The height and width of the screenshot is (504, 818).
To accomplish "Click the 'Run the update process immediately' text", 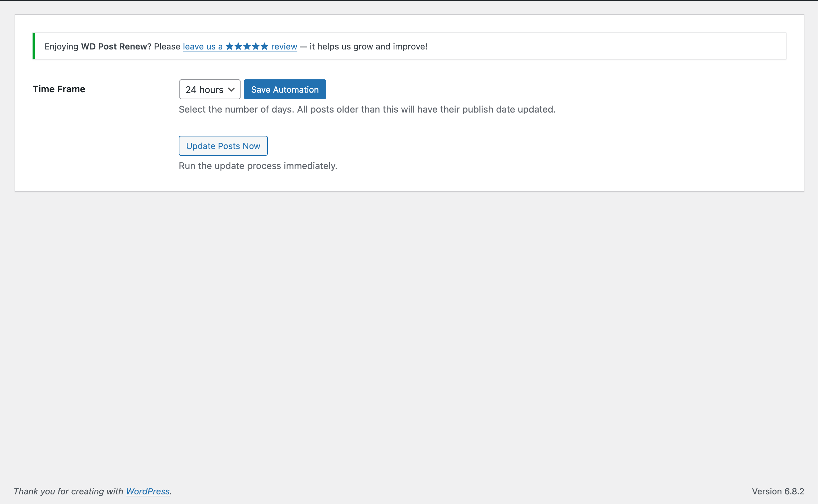I will [258, 166].
